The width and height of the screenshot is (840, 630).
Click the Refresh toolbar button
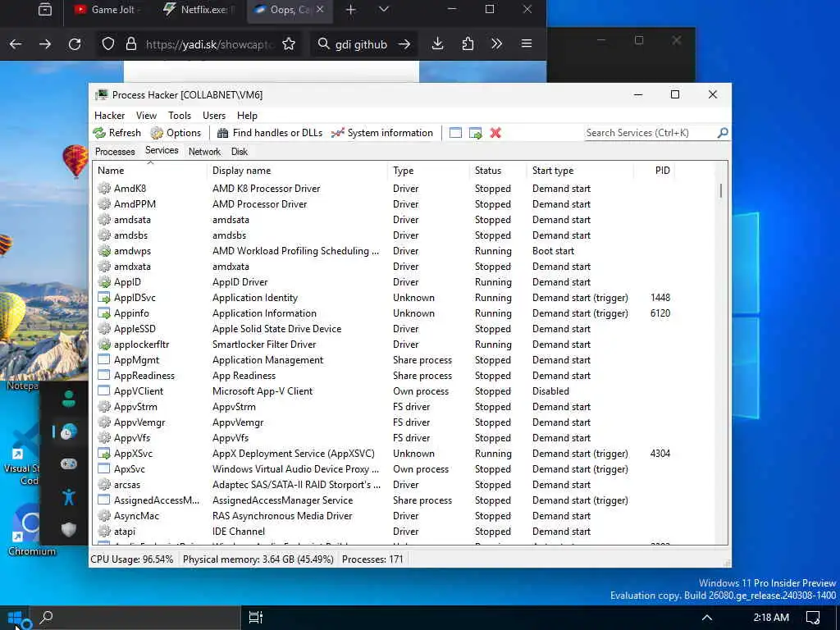pos(116,133)
